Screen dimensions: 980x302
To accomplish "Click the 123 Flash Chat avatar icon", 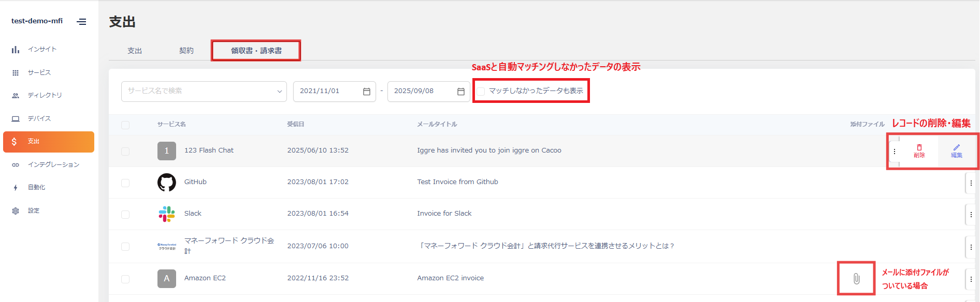I will 167,151.
